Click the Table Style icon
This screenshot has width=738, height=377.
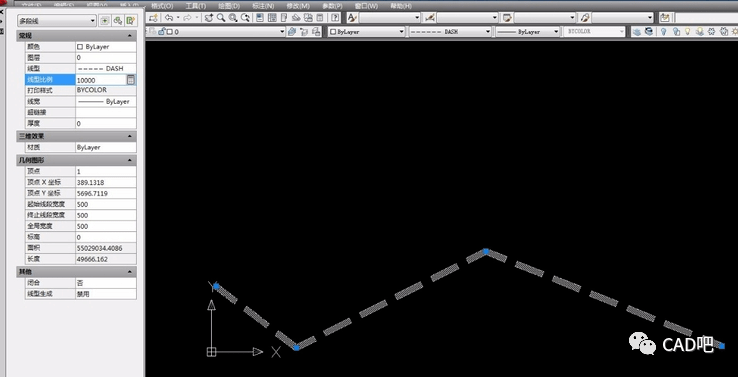tap(507, 18)
